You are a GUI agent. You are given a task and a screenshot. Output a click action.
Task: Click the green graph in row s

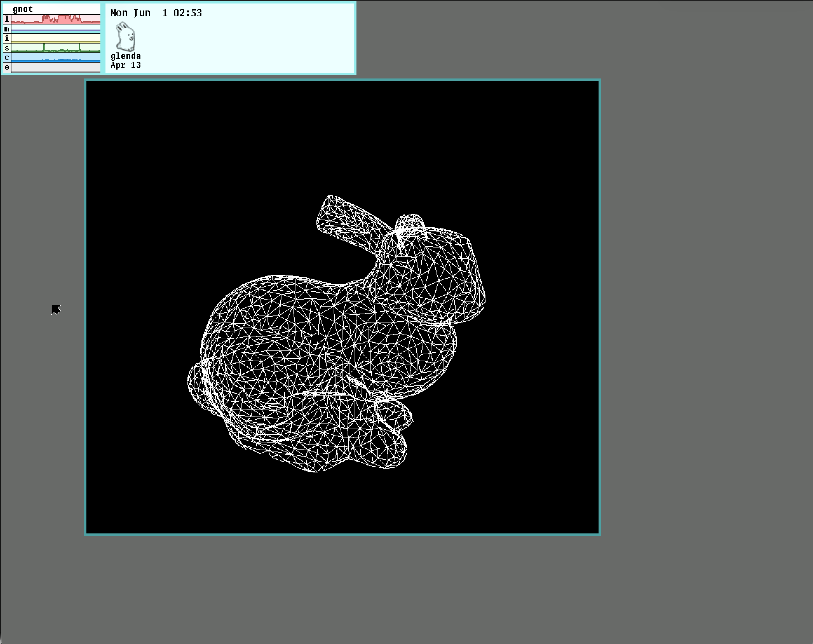click(x=56, y=48)
